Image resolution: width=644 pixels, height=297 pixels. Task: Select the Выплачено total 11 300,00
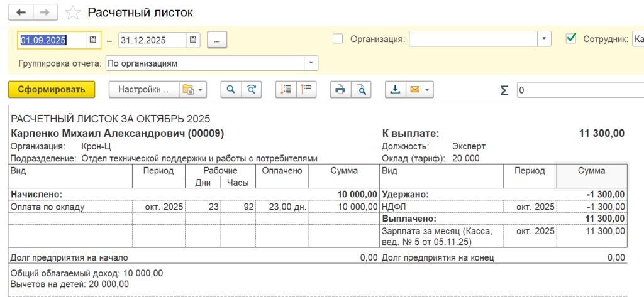[605, 219]
